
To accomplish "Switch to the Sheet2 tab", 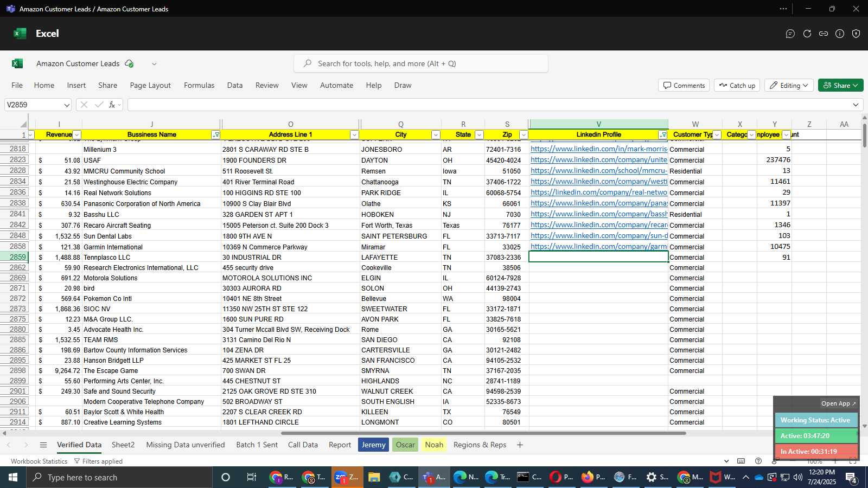I will 123,445.
